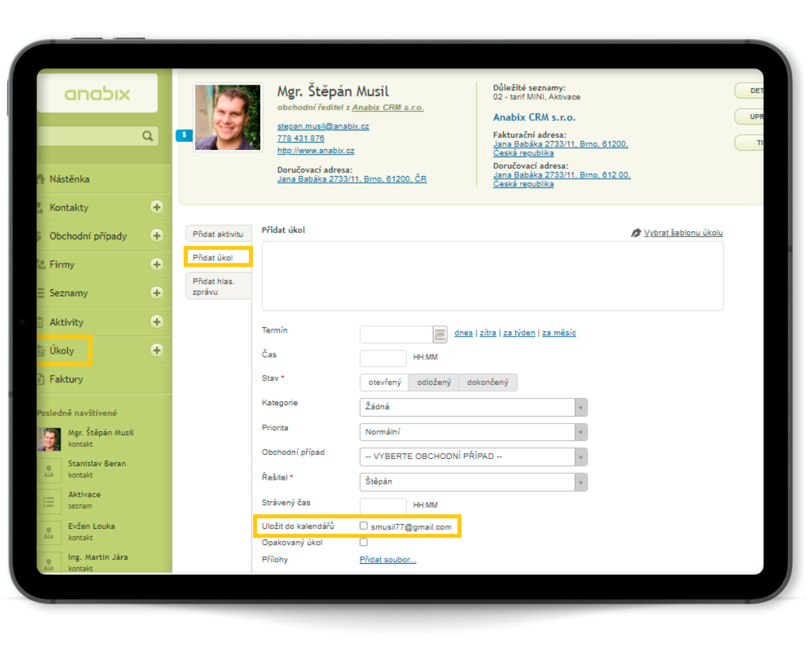Switch to the Přidat úkol tab
Screen dimensions: 807x672
coord(218,257)
